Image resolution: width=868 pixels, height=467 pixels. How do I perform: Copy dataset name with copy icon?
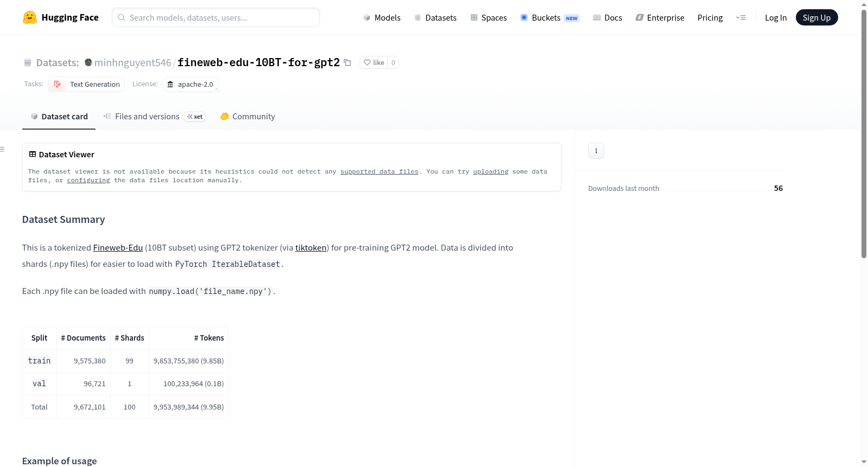point(347,62)
